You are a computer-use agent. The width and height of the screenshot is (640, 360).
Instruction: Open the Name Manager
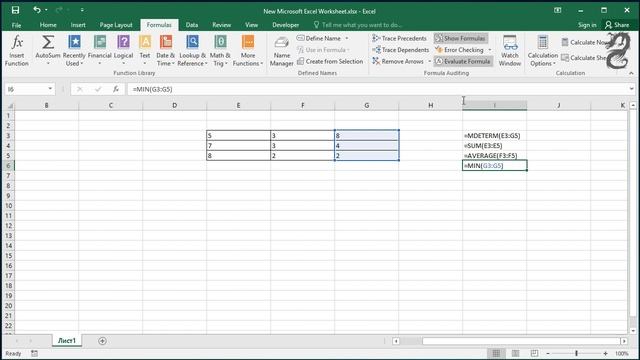point(281,51)
